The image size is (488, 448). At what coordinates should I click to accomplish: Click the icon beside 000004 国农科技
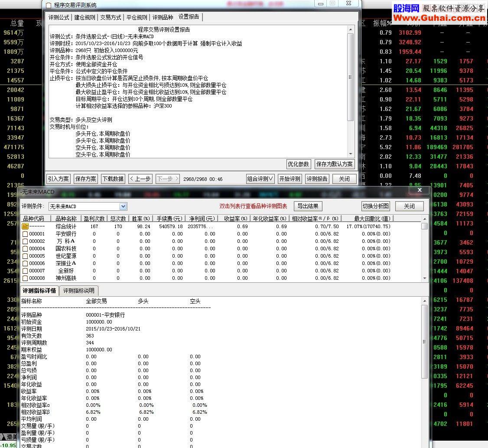(x=25, y=249)
